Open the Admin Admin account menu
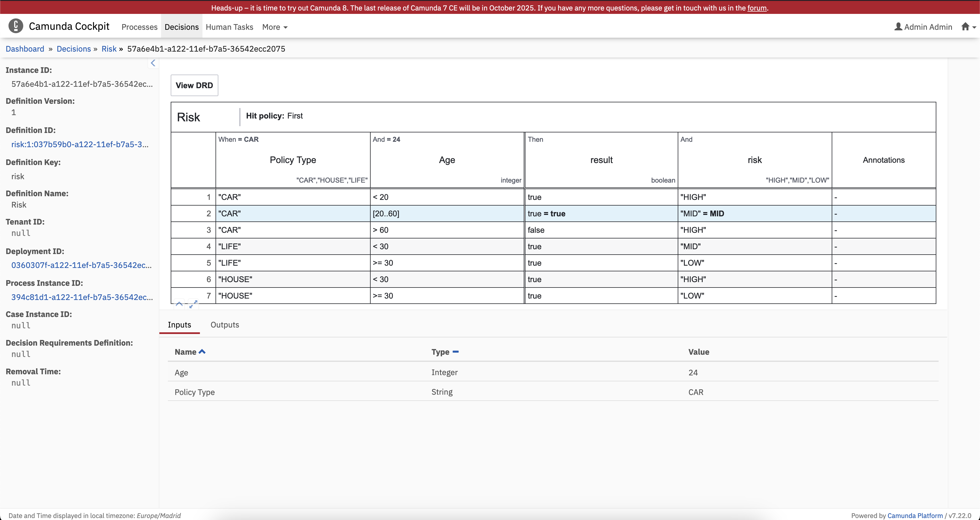Viewport: 980px width, 520px height. tap(923, 27)
